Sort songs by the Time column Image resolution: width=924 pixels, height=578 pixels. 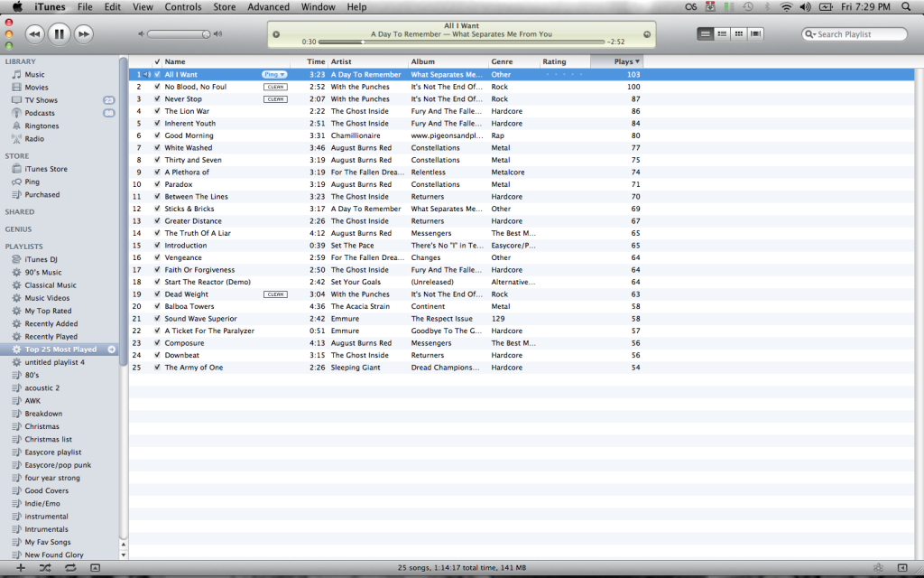[x=310, y=61]
